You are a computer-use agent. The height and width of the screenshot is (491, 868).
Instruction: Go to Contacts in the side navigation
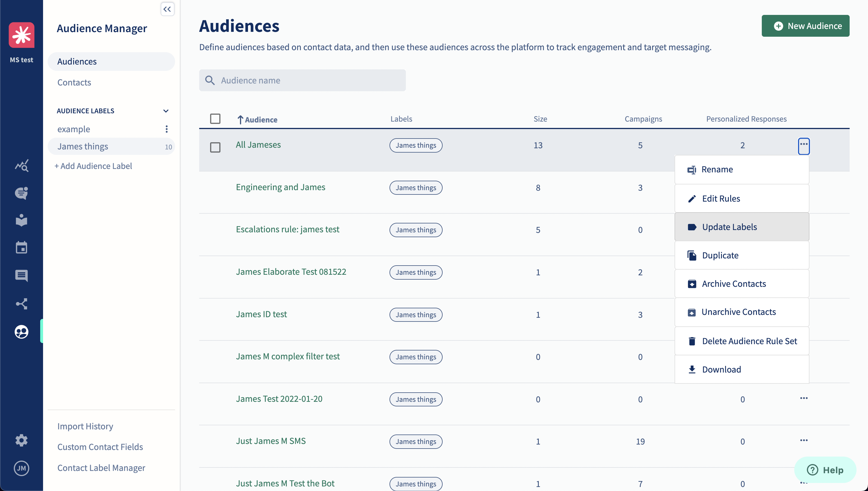74,82
